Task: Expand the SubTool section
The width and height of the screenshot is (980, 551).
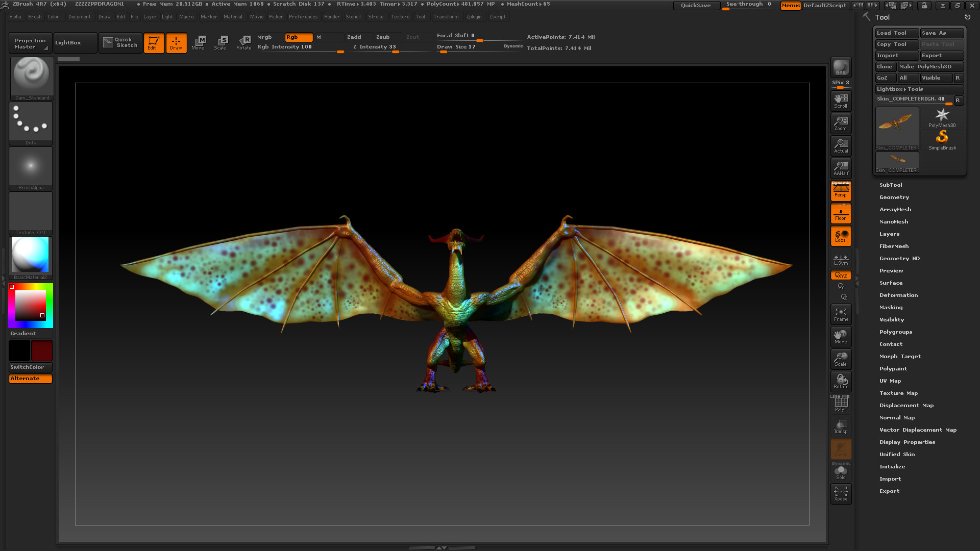Action: [x=890, y=185]
